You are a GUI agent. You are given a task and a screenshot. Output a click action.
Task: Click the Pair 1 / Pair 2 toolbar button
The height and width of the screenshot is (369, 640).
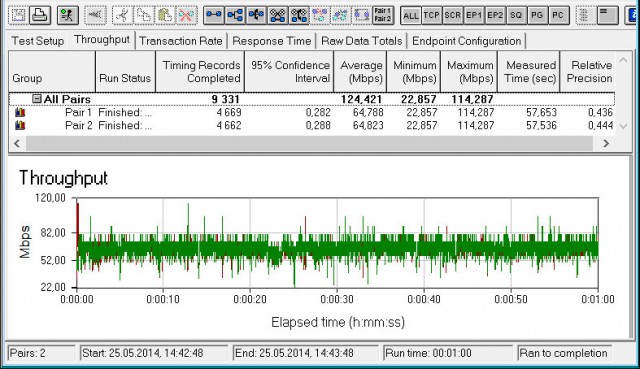coord(383,15)
